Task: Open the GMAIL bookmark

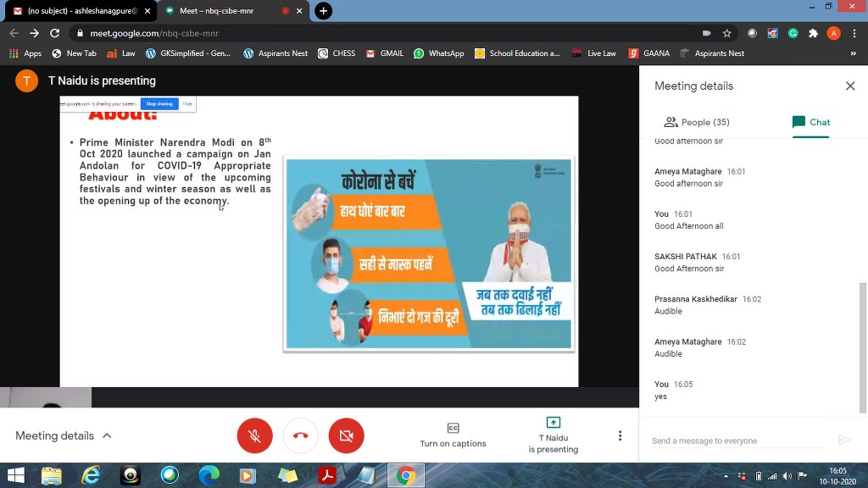Action: (x=385, y=53)
